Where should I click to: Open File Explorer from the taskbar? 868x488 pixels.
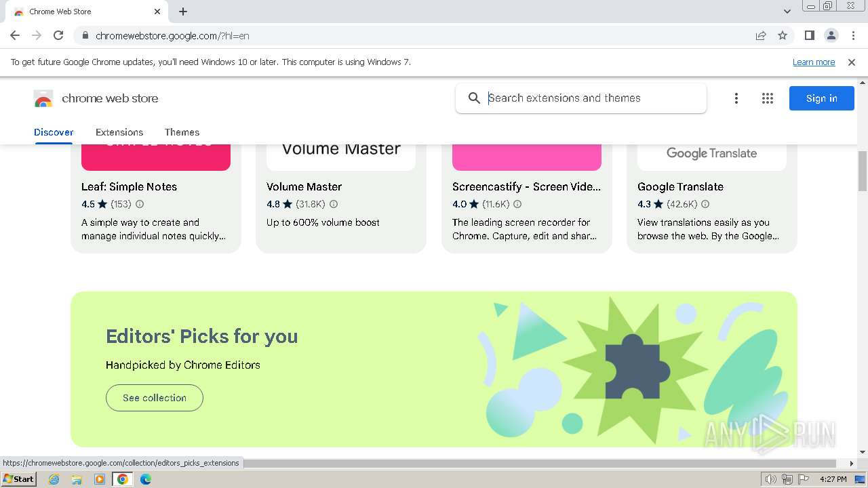77,479
